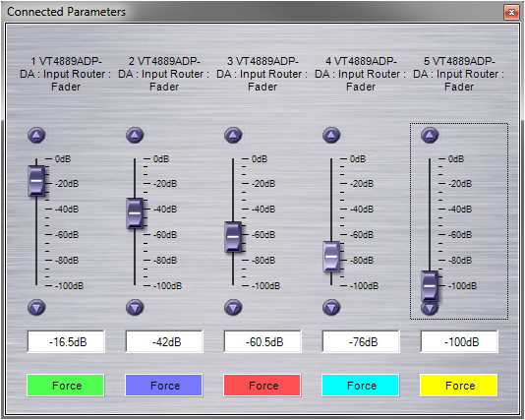Raise fader 4 with its up arrow
The image size is (525, 420).
pos(331,136)
